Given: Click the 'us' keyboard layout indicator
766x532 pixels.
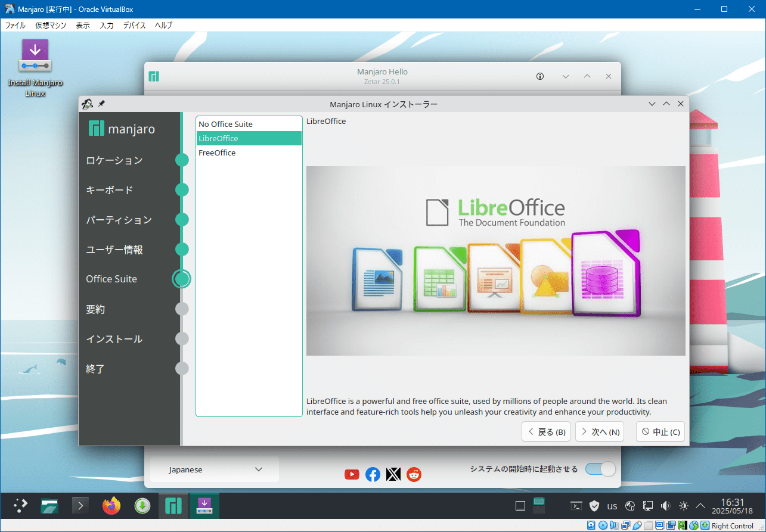Looking at the screenshot, I should (612, 506).
